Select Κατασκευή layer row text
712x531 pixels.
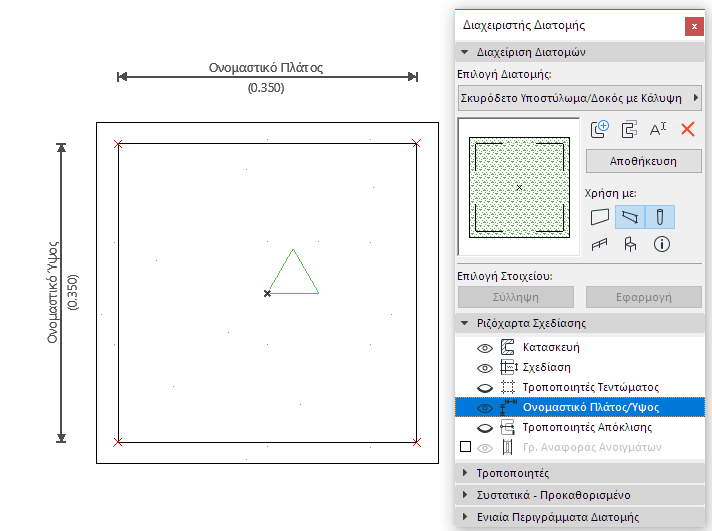click(551, 347)
